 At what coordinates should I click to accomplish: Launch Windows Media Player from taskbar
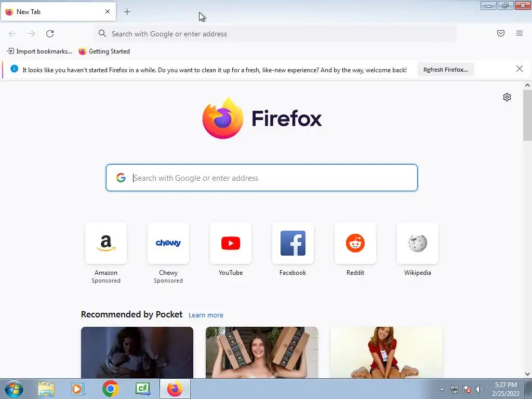[78, 389]
